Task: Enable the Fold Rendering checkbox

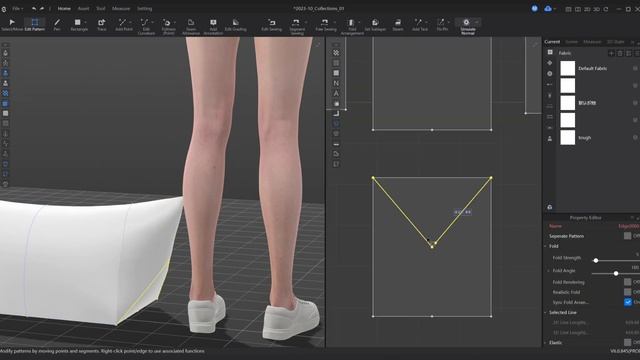Action: (627, 282)
